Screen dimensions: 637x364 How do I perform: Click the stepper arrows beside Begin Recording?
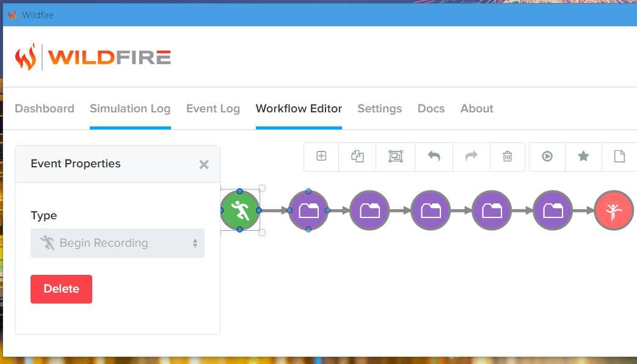[194, 242]
